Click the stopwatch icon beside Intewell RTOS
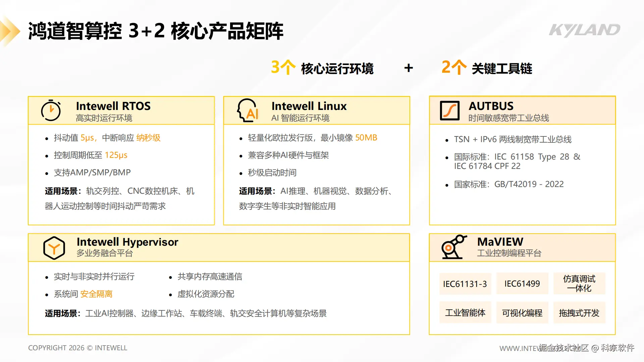 51,110
